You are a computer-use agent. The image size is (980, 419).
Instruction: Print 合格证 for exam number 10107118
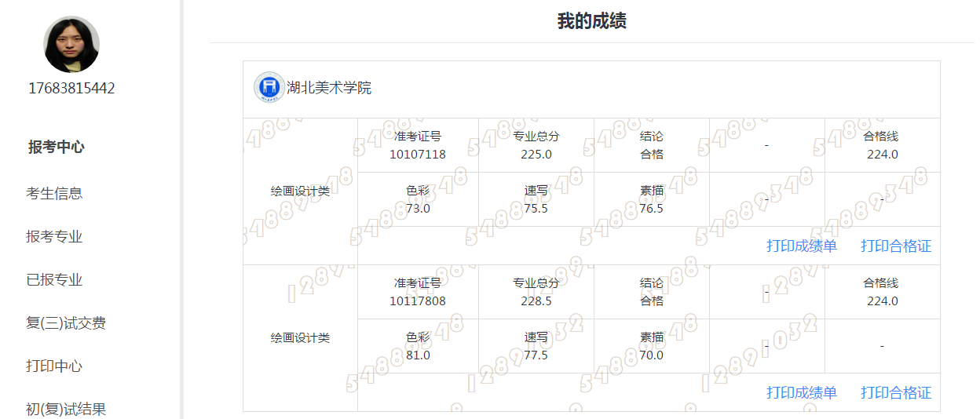click(896, 246)
